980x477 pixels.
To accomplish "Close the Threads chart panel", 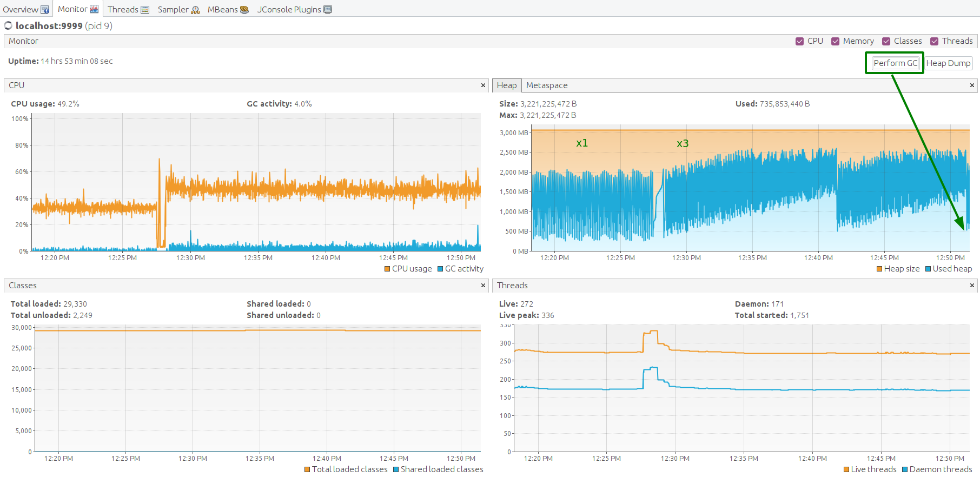I will [972, 286].
